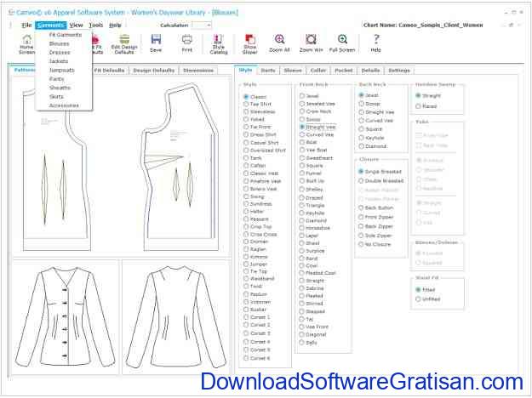532x398 pixels.
Task: Choose Blouses from Garments menu
Action: click(59, 43)
